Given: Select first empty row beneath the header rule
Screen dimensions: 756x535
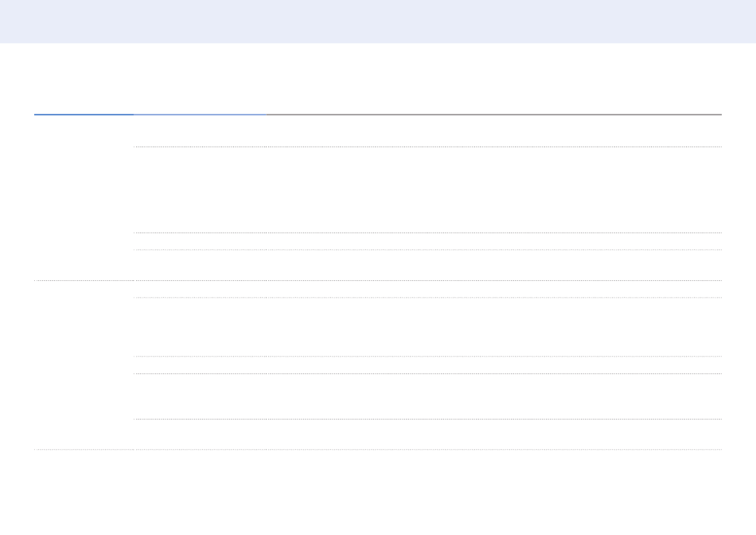Looking at the screenshot, I should (x=427, y=131).
